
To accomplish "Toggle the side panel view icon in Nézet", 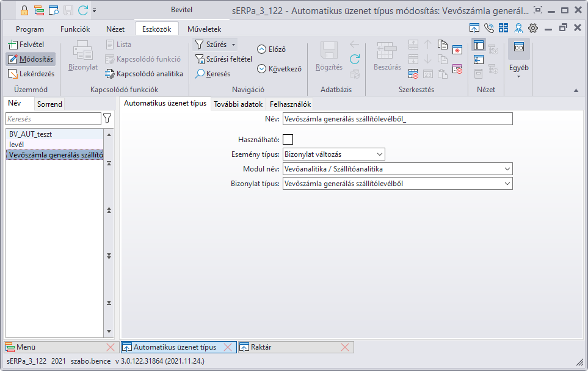I will 479,45.
